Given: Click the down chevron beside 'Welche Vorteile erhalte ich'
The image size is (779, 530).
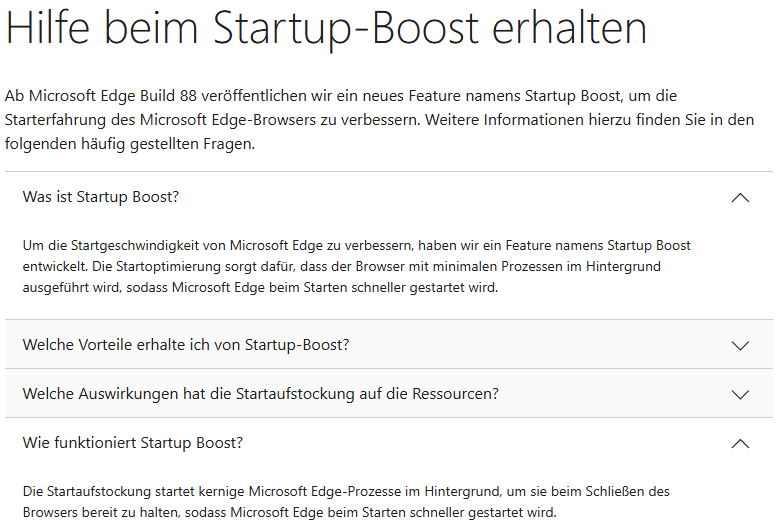Looking at the screenshot, I should pos(740,345).
